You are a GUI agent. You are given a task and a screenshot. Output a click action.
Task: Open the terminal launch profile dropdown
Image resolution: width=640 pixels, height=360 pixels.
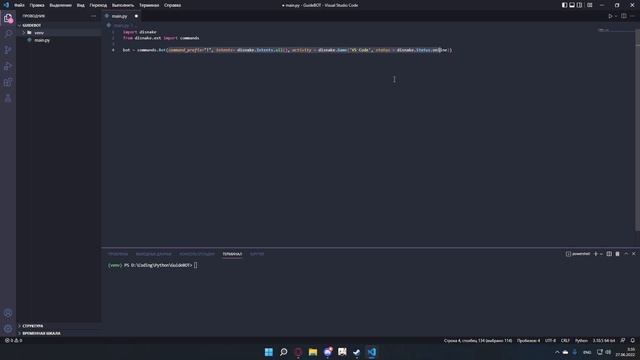coord(601,254)
